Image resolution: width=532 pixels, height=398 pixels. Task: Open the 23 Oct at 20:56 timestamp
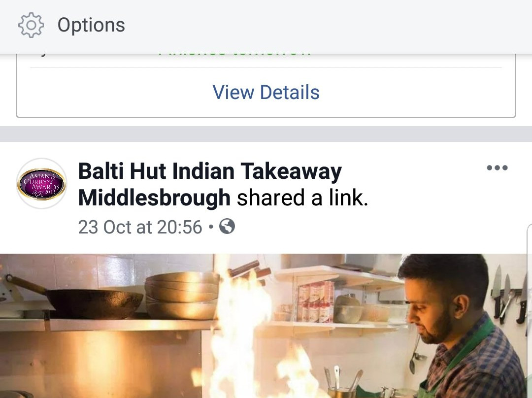(140, 227)
